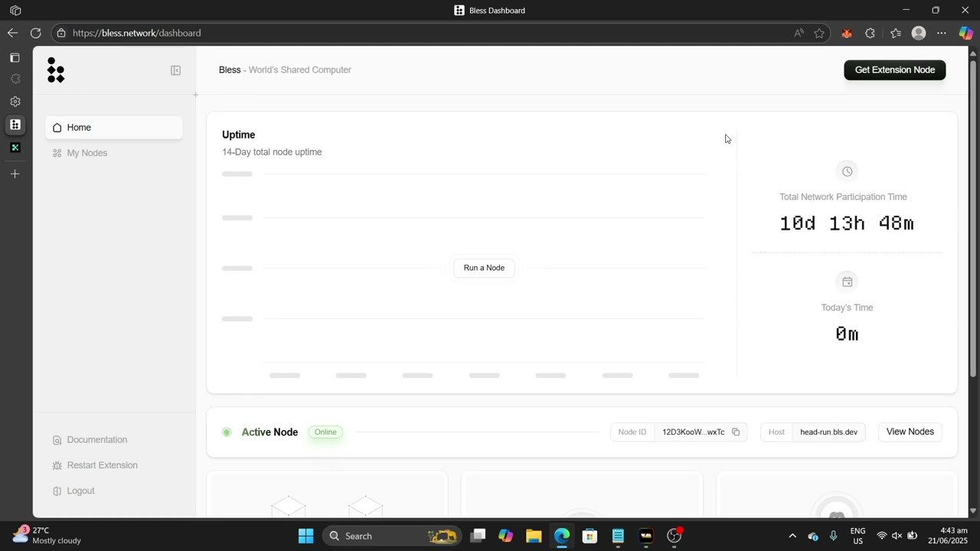Click the dimmed circular icon in the Edge sidebar
980x551 pixels.
[15, 79]
